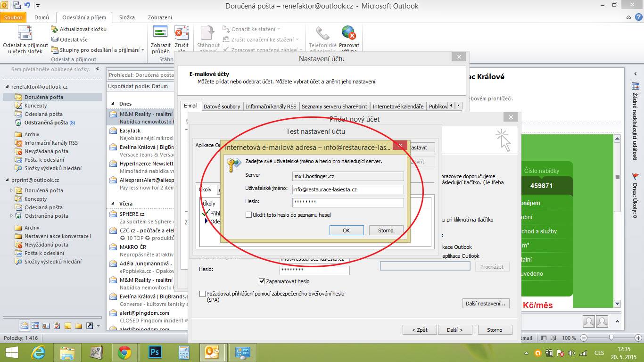The height and width of the screenshot is (362, 644).
Task: Open Calculator from taskbar
Action: [x=183, y=352]
